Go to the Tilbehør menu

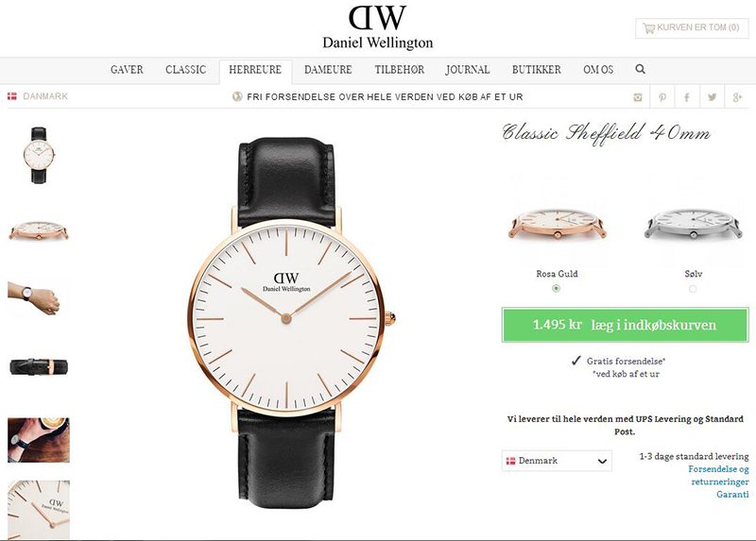coord(399,70)
